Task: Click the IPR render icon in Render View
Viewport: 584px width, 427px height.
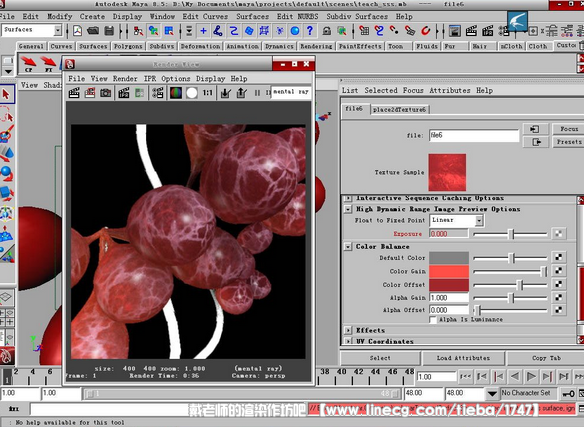Action: [124, 93]
